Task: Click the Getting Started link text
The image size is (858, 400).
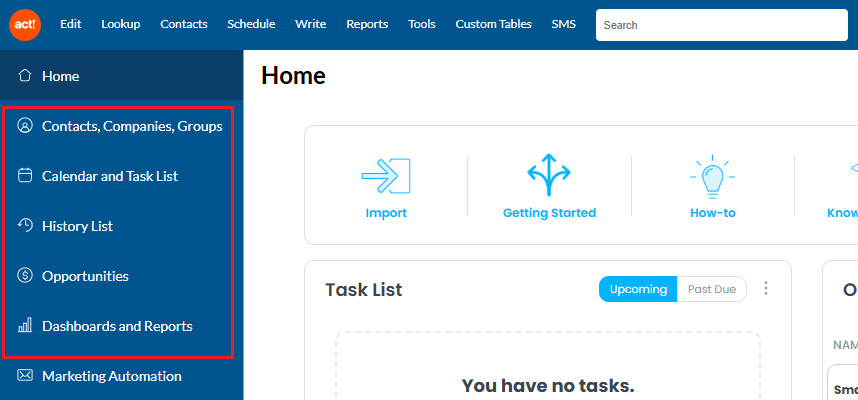Action: coord(549,213)
